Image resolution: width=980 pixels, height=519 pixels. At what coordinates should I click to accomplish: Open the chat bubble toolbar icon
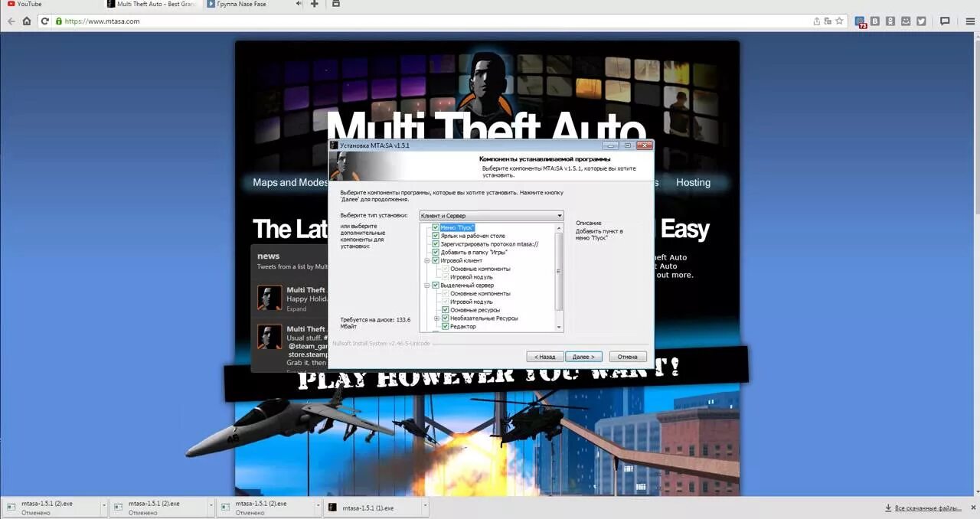[x=945, y=21]
